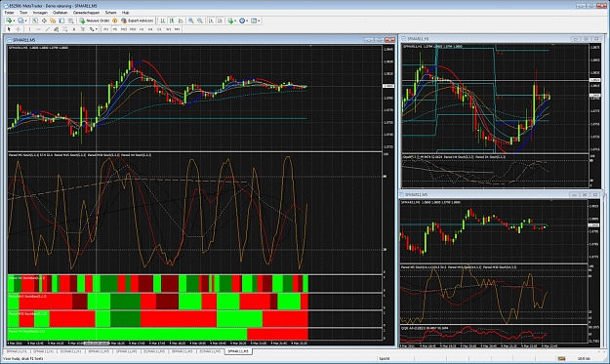Screen dimensions: 610x364
Task: Open the Navigator panel icon
Action: [x=53, y=20]
